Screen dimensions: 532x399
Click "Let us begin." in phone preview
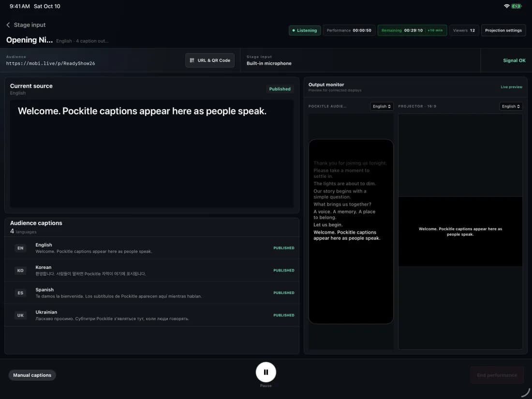click(x=328, y=224)
